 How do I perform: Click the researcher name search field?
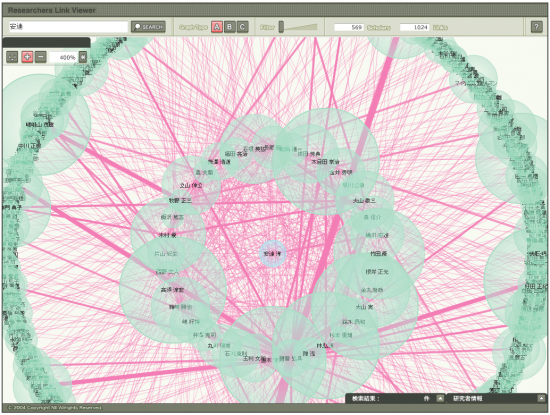(x=68, y=27)
